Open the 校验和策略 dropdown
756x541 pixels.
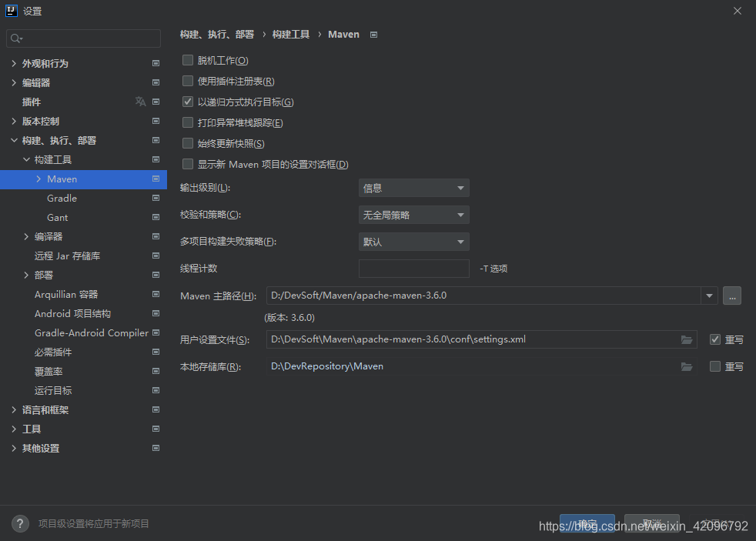point(413,215)
